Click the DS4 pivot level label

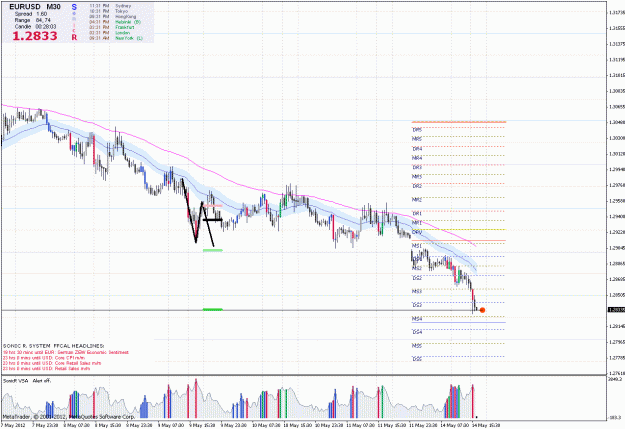417,332
